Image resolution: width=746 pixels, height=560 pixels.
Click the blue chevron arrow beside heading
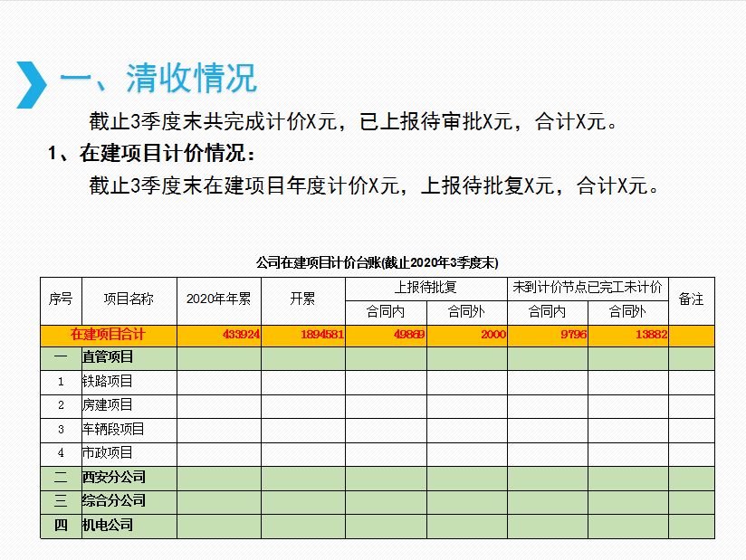pyautogui.click(x=32, y=85)
